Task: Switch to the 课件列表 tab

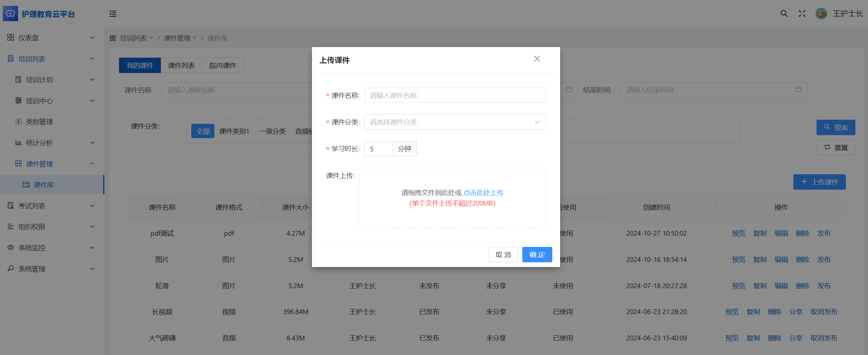Action: (x=181, y=65)
